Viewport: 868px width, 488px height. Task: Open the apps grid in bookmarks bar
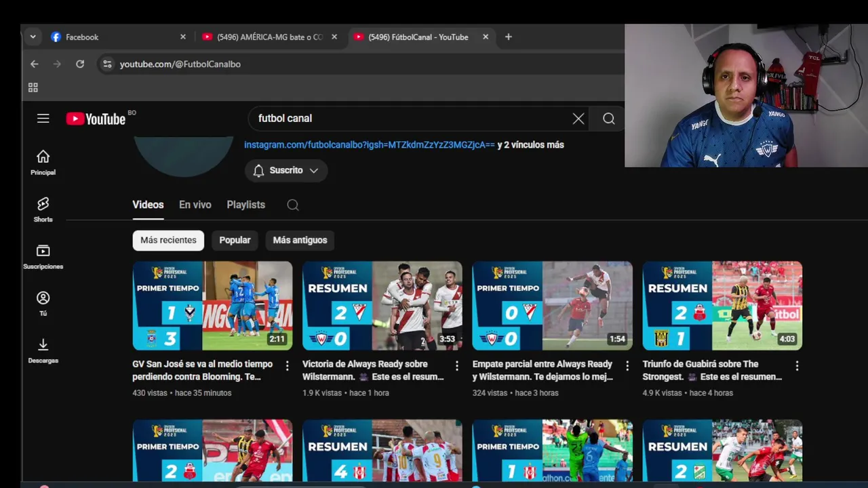33,87
